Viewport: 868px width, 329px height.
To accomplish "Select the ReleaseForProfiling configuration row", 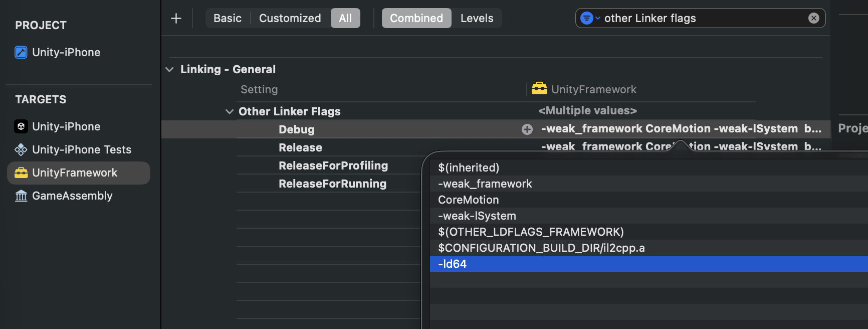I will pos(333,166).
